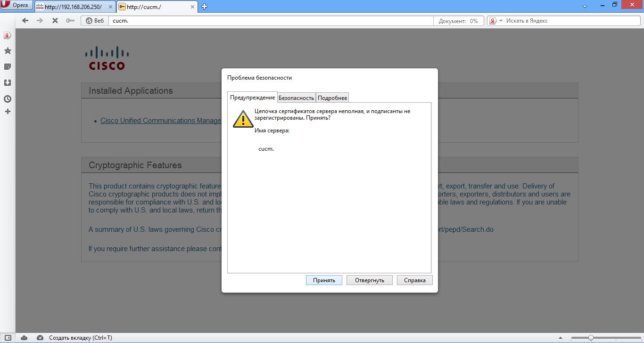Stop loading the page with the X icon

click(55, 21)
